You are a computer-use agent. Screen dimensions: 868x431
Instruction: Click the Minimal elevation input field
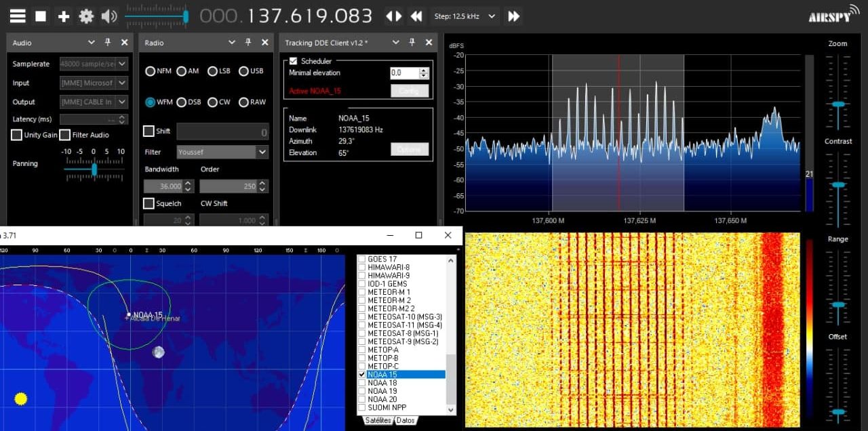coord(405,73)
